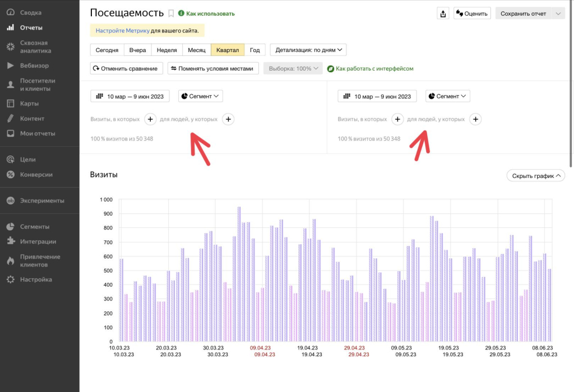Screen dimensions: 574x392
Task: Open Настройка settings gear in sidebar
Action: (x=35, y=279)
